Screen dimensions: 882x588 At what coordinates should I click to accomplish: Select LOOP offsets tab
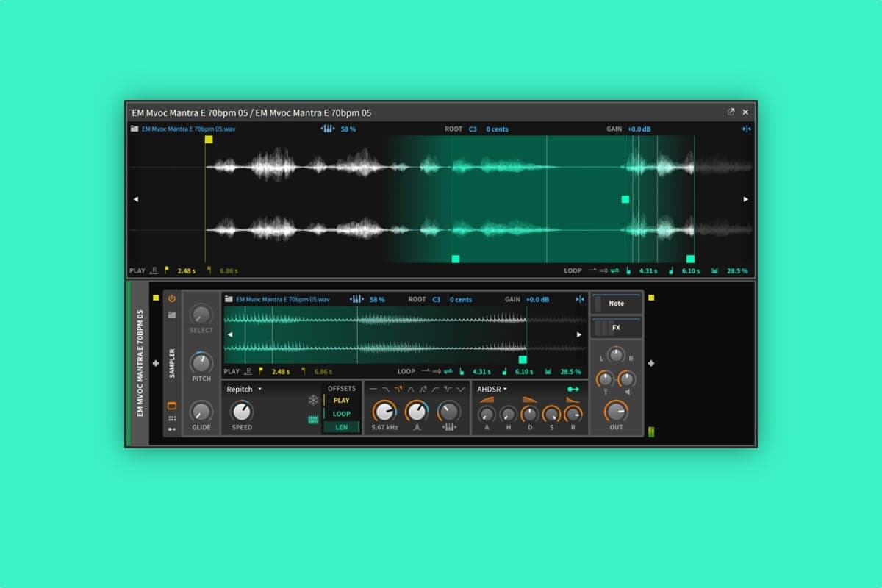pos(342,414)
